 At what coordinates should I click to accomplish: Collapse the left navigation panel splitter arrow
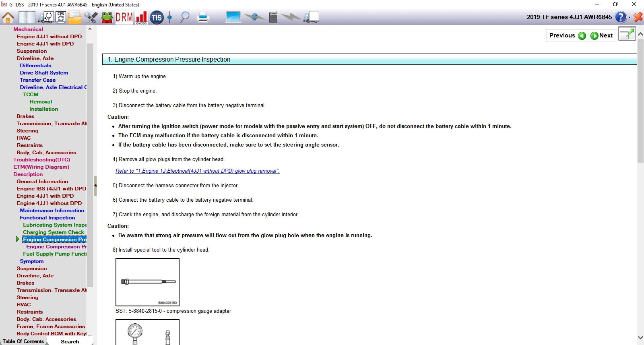coord(95,186)
